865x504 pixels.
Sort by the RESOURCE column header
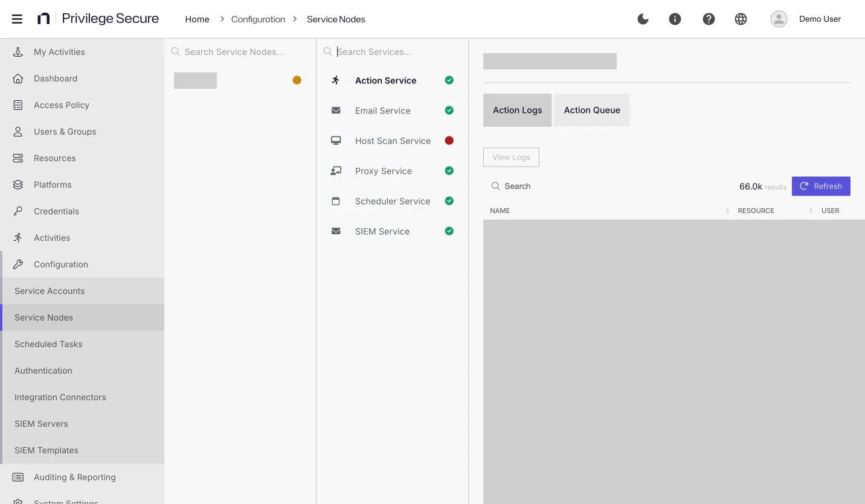coord(756,211)
